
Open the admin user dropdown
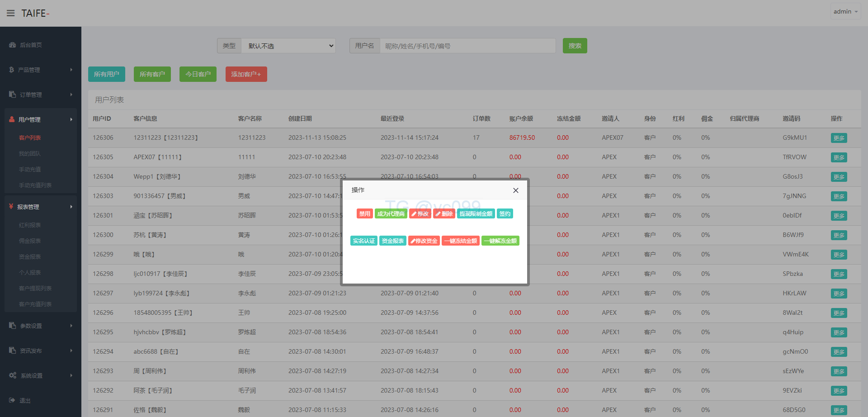coord(845,12)
